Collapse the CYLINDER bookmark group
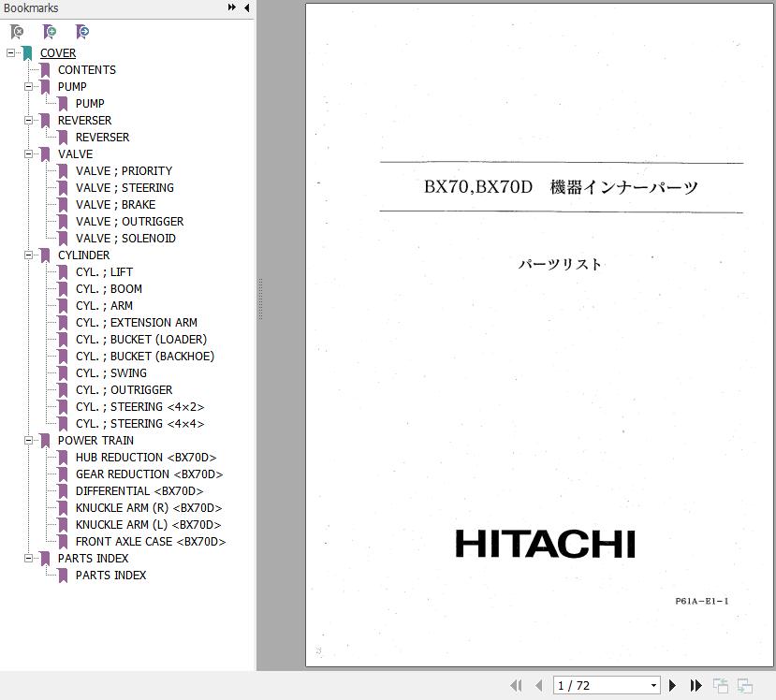The height and width of the screenshot is (700, 776). point(28,255)
